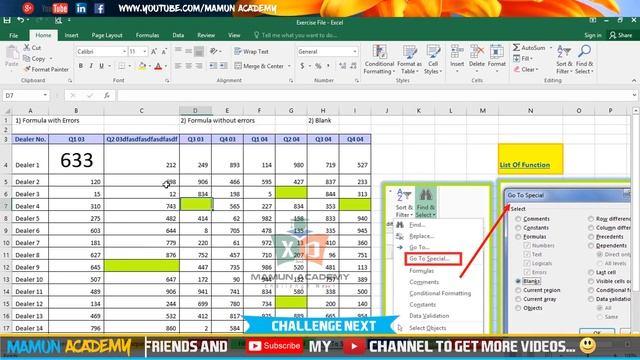This screenshot has width=640, height=360.
Task: Open Conditional Formatting menu
Action: [x=379, y=60]
